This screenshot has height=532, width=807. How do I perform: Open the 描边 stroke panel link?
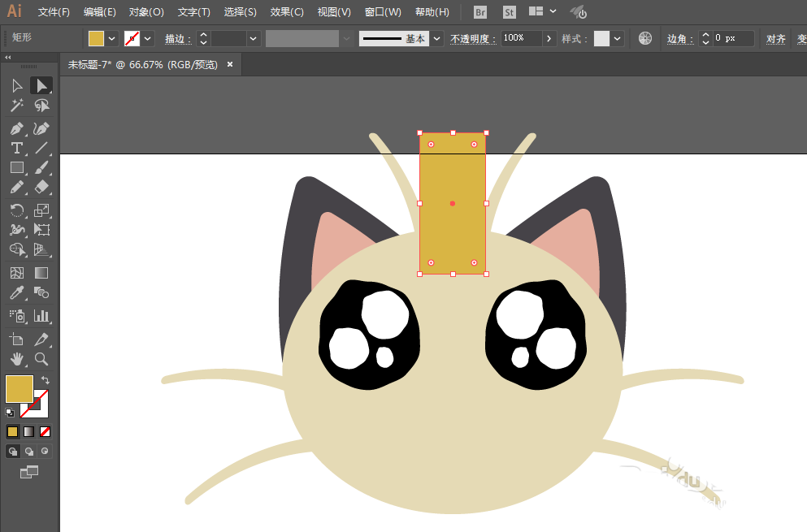click(178, 39)
